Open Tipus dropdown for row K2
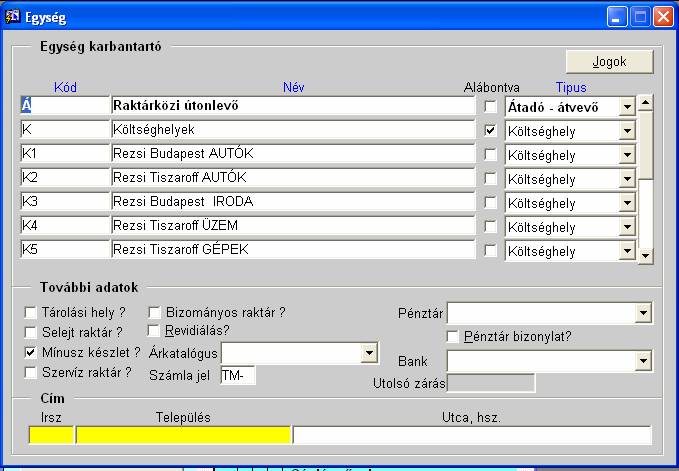This screenshot has width=679, height=471. tap(627, 179)
